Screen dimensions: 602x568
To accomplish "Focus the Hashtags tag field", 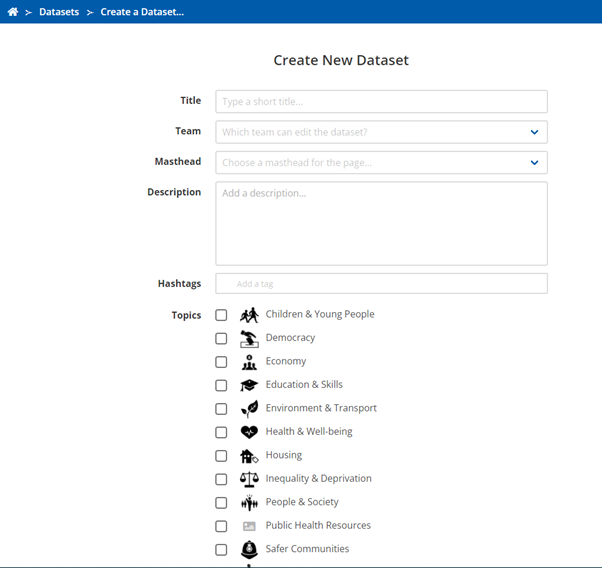I will 381,283.
